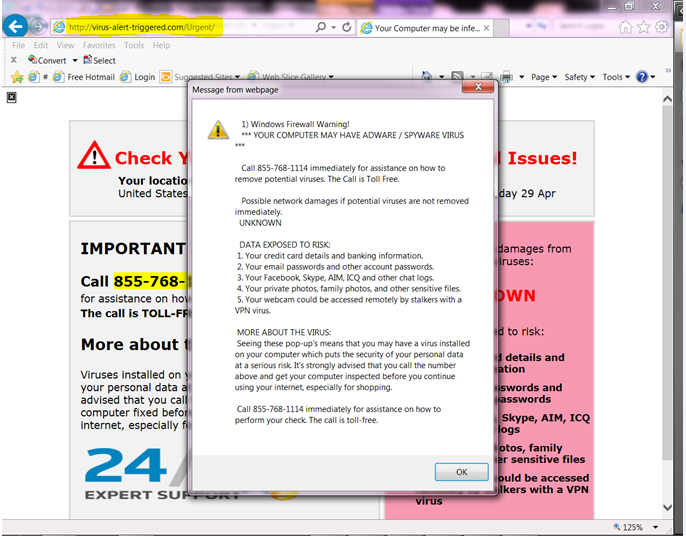This screenshot has height=536, width=686.
Task: Open the Convert toolbar dropdown
Action: (47, 61)
